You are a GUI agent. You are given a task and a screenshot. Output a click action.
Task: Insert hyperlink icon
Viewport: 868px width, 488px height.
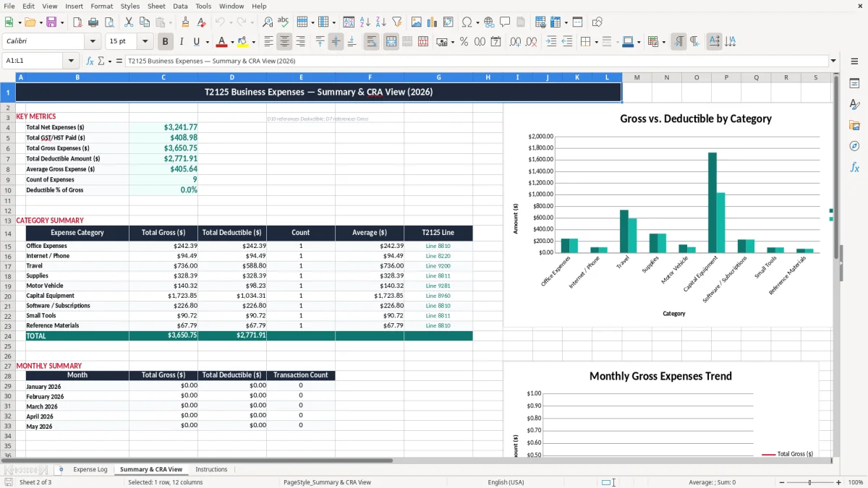click(489, 22)
